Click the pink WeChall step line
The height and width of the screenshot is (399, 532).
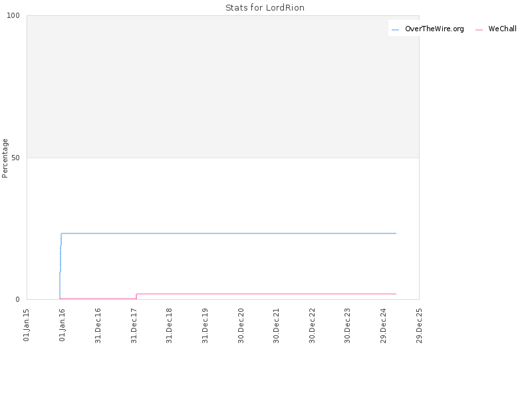click(266, 294)
